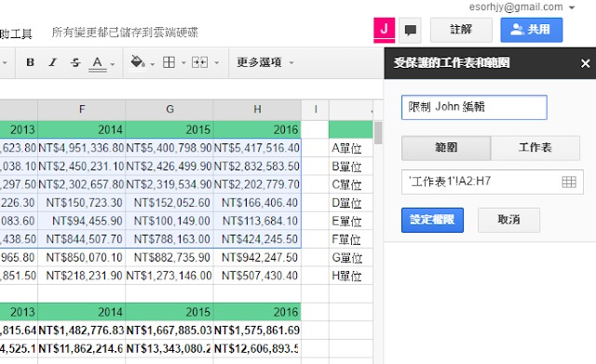Click the merge cells icon
This screenshot has height=364, width=596.
pyautogui.click(x=200, y=62)
